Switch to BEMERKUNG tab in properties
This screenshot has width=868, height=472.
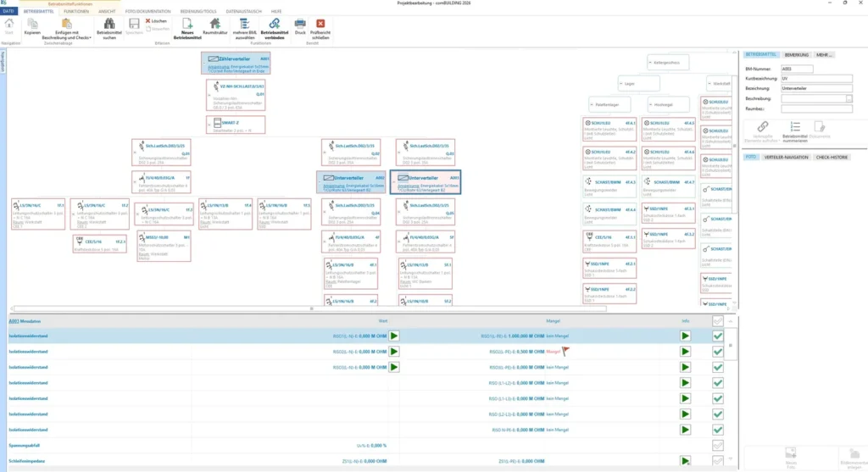click(x=797, y=55)
